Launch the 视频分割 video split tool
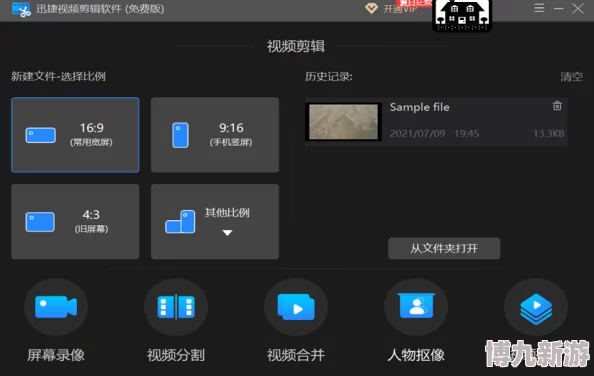Screen dimensions: 594x376 tap(176, 307)
